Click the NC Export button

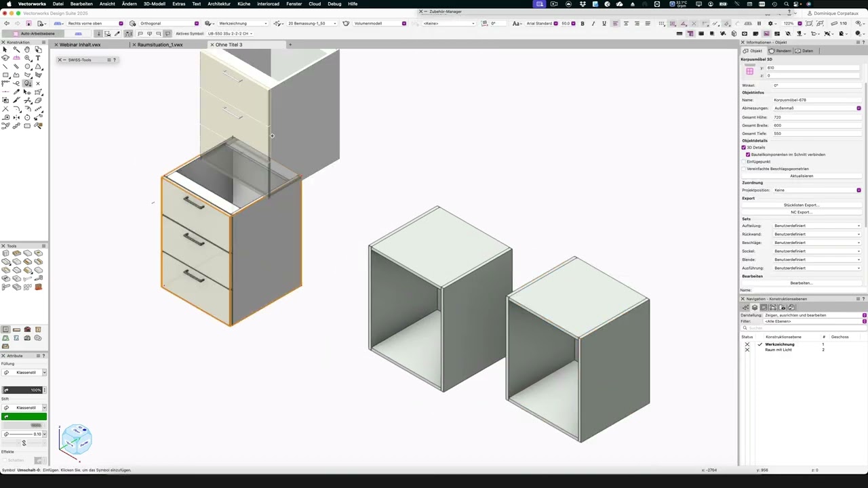pos(802,212)
